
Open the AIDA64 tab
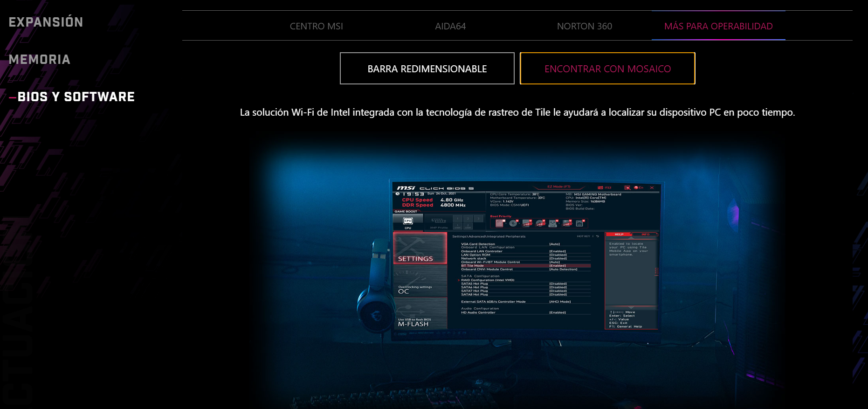point(450,26)
